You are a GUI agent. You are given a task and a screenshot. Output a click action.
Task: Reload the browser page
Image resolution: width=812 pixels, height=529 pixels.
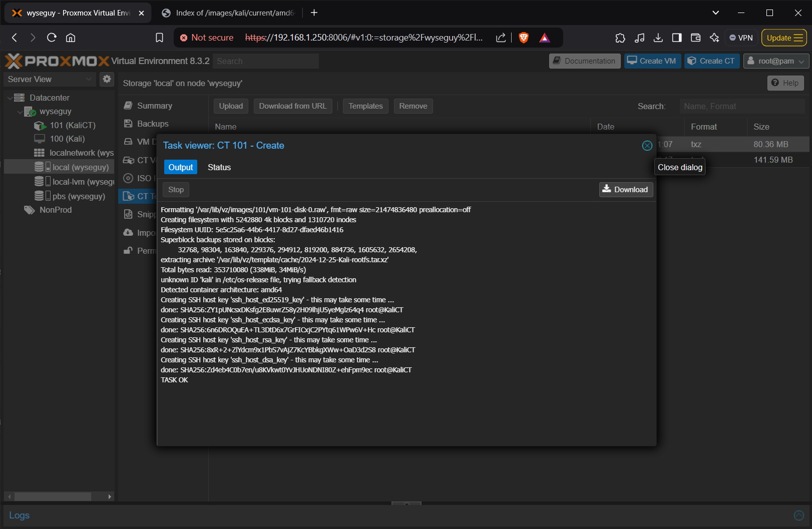pos(52,38)
